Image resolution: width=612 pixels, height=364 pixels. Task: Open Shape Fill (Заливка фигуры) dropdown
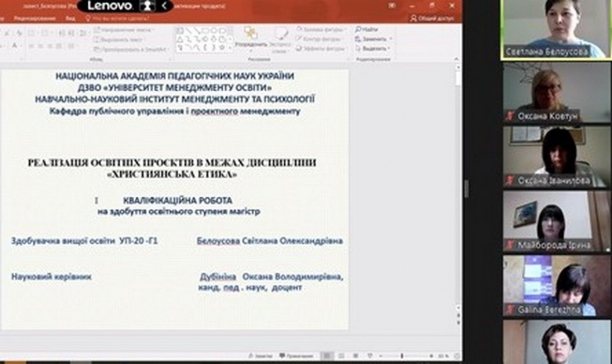(321, 29)
